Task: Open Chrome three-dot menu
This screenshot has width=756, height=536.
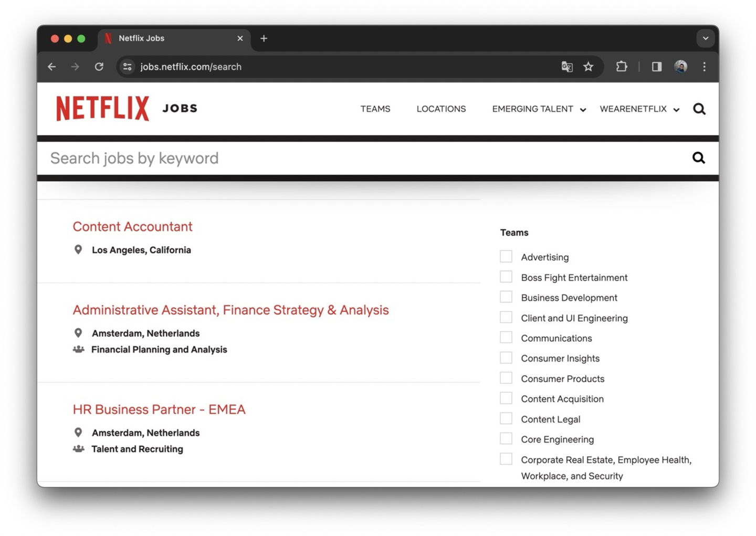Action: [x=705, y=67]
